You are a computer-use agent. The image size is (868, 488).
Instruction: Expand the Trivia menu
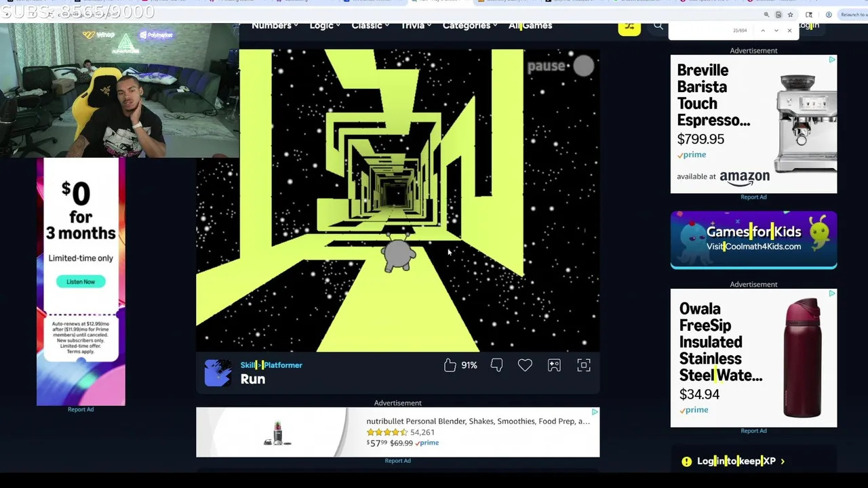click(416, 26)
